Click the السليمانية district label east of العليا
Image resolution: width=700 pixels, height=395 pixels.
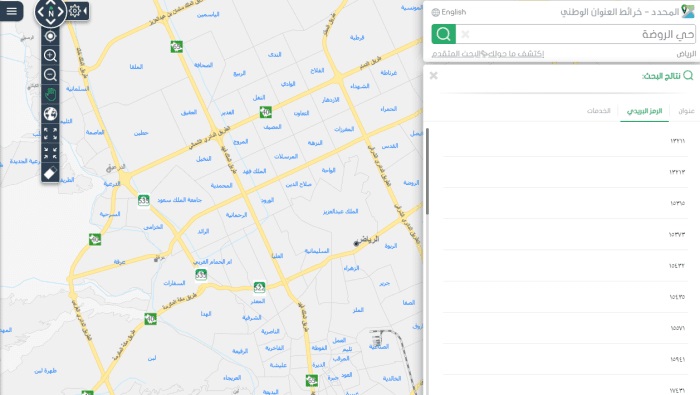(317, 251)
